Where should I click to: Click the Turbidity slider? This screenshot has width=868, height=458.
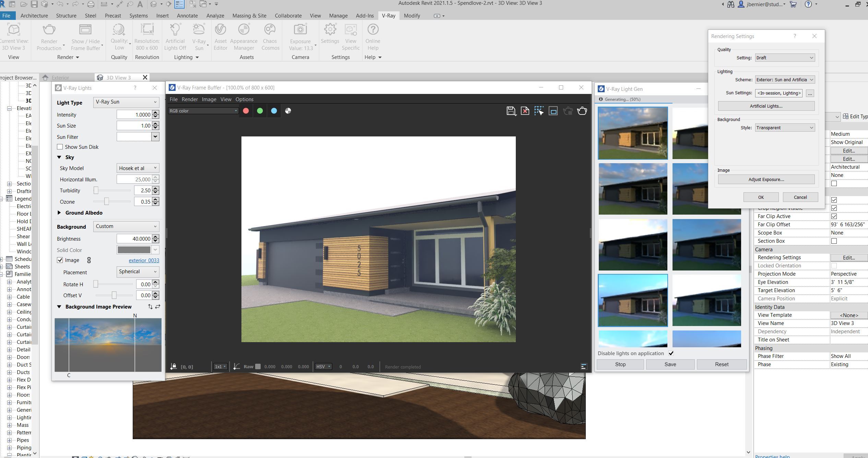[x=112, y=190]
